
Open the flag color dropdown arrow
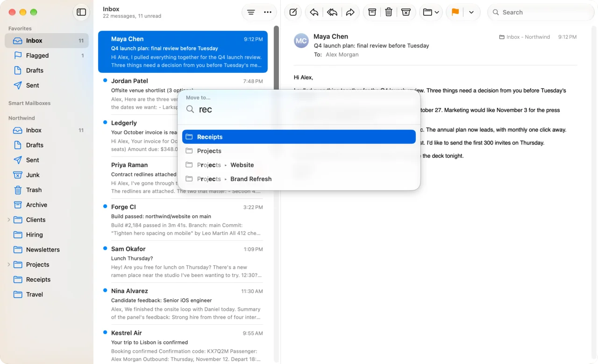click(471, 12)
